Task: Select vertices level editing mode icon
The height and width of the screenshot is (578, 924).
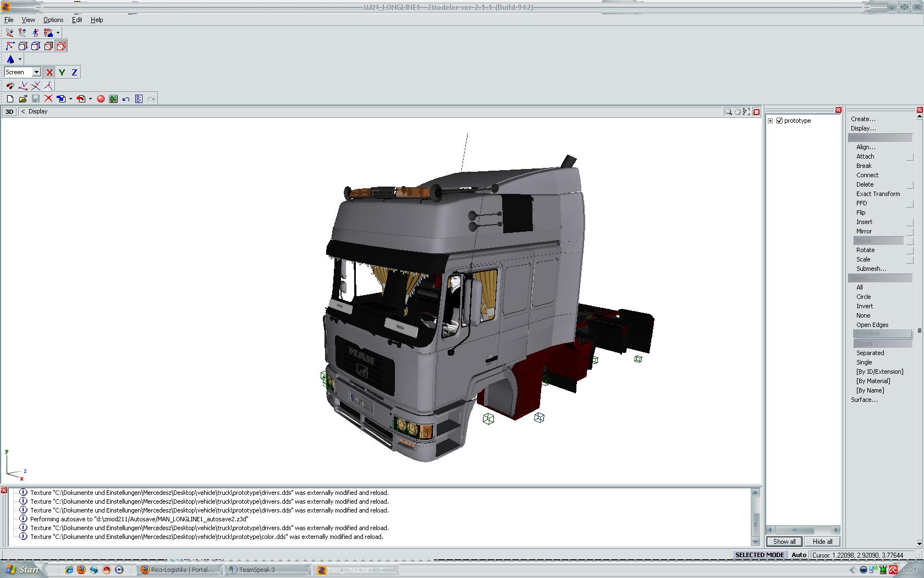Action: [x=10, y=46]
